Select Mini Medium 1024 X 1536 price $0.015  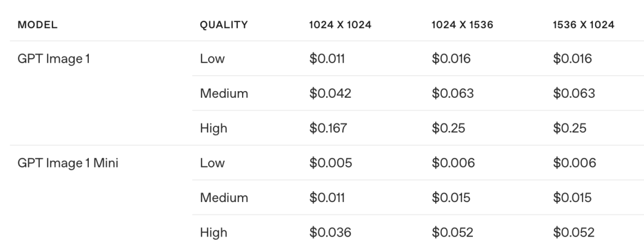click(x=452, y=198)
